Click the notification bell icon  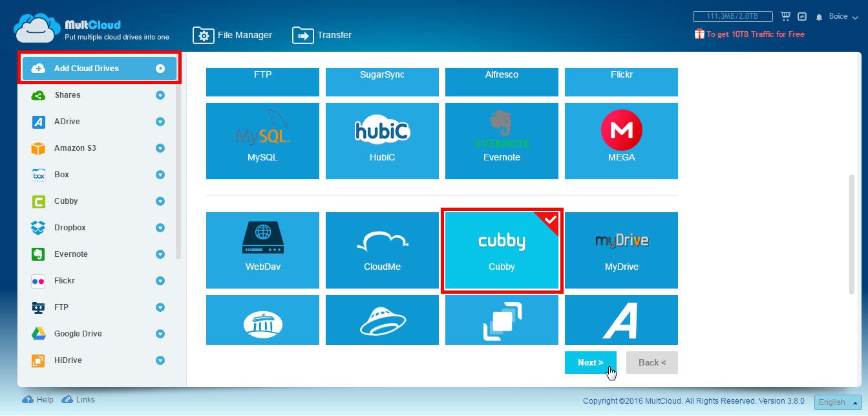820,17
